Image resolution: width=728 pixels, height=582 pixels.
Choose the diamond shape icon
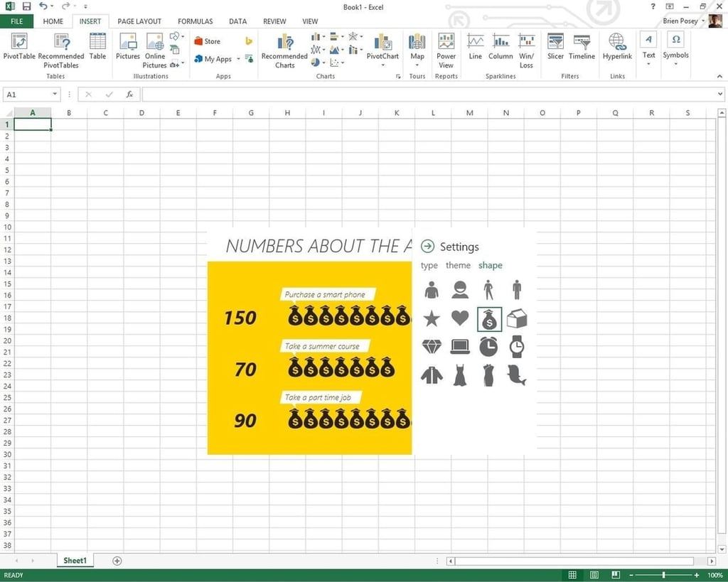432,347
